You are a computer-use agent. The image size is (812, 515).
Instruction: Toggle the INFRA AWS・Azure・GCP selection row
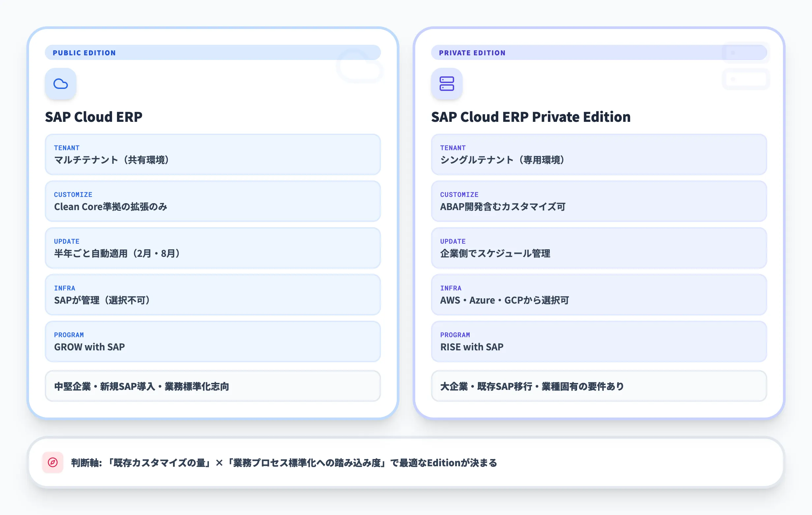(600, 295)
